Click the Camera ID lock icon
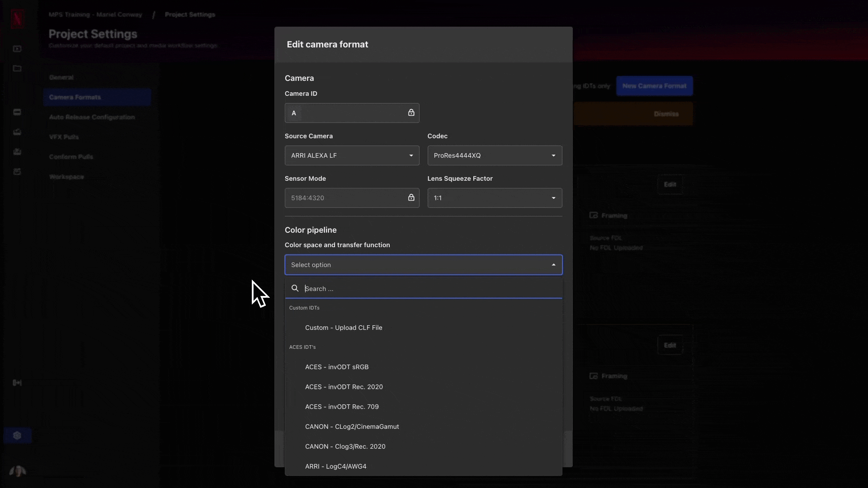Screen dimensions: 868x488 point(411,113)
